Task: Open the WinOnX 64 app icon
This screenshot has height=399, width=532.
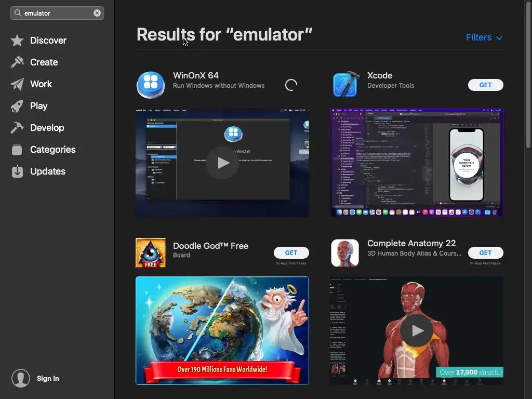Action: 151,85
